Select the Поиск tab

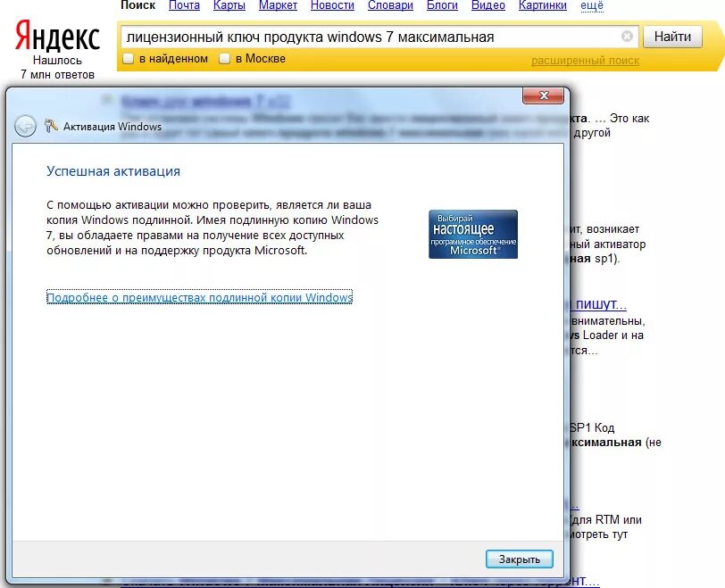(x=137, y=5)
